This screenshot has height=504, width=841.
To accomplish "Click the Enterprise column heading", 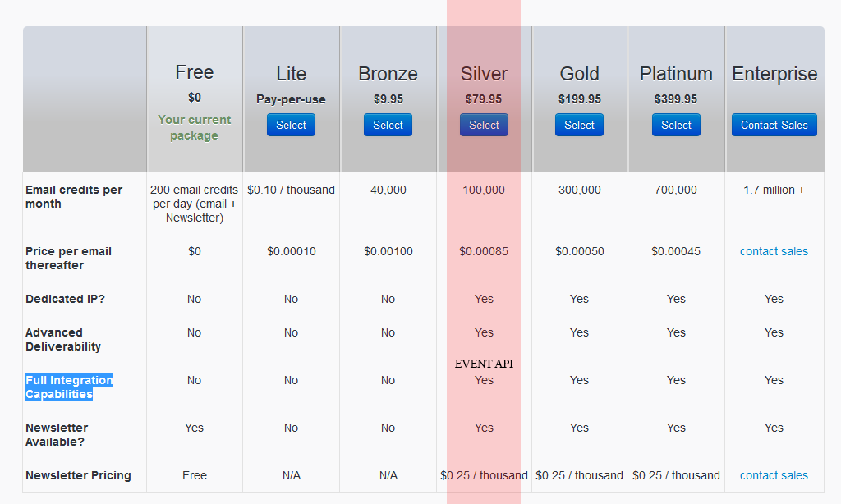I will click(774, 74).
